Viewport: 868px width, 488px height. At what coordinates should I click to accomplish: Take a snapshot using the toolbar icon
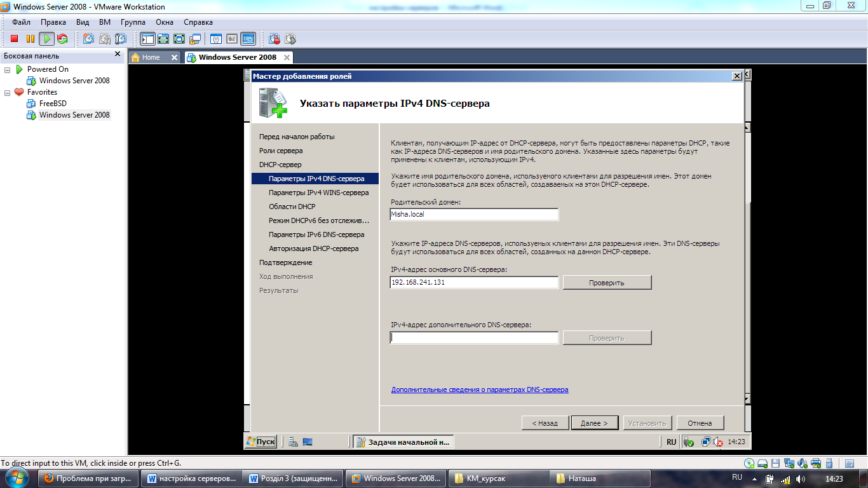88,39
